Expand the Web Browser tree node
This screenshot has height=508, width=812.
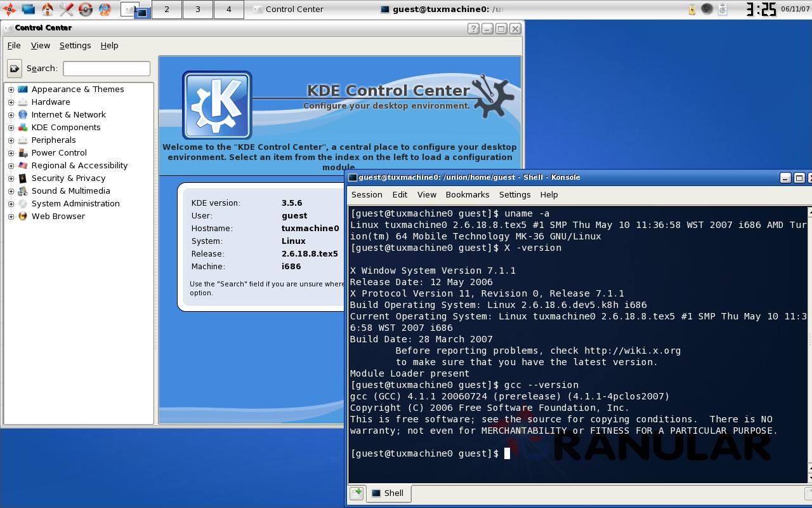point(11,217)
